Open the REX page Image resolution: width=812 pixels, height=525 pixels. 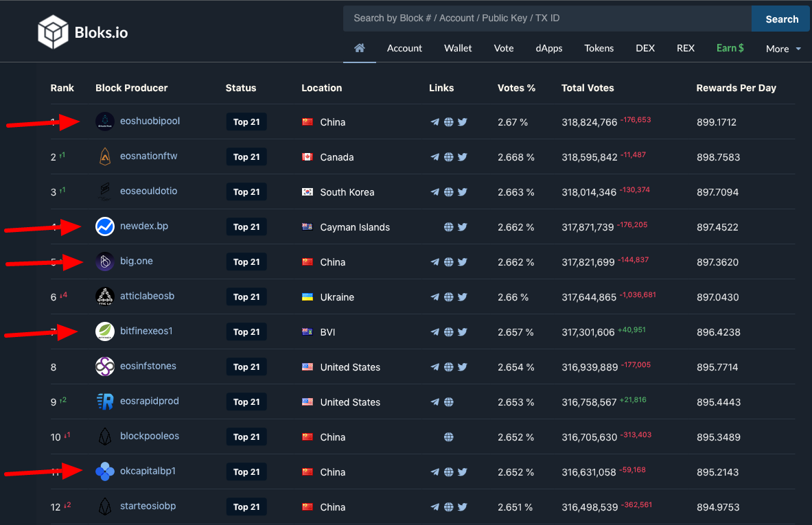tap(686, 48)
